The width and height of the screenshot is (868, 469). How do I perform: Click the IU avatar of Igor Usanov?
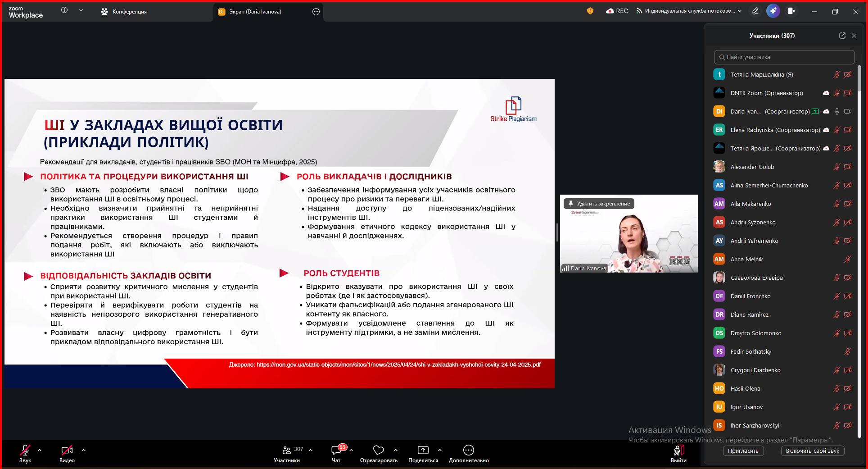(719, 407)
